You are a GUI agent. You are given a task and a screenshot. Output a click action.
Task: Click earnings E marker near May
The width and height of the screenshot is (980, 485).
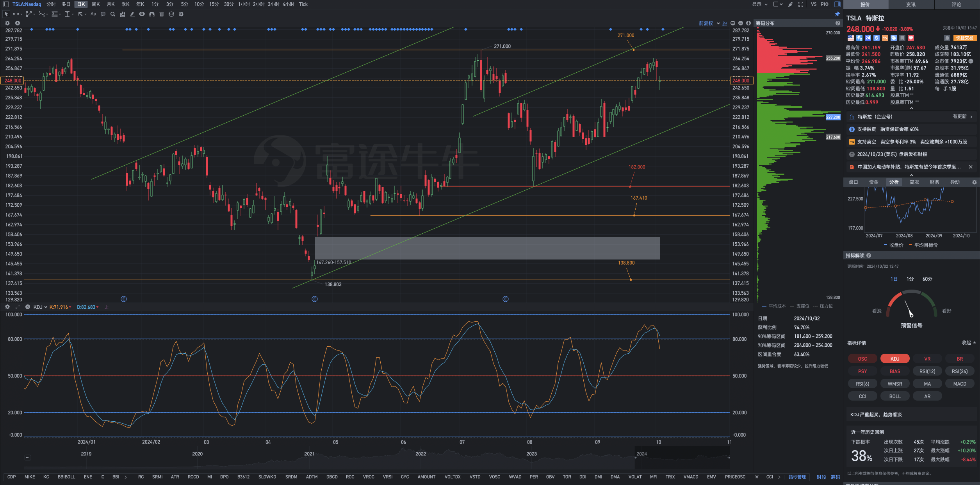click(315, 299)
